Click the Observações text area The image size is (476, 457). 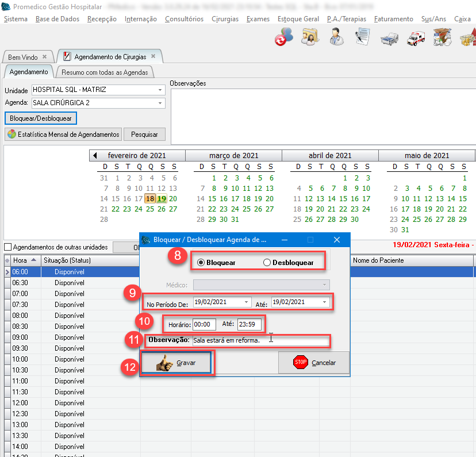[323, 117]
